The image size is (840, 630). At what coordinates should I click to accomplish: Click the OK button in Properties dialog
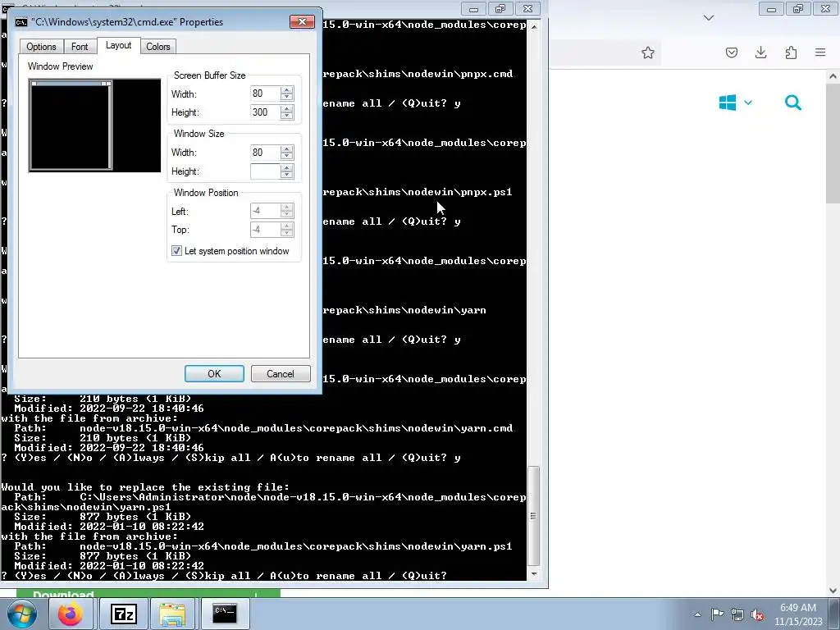click(x=214, y=373)
